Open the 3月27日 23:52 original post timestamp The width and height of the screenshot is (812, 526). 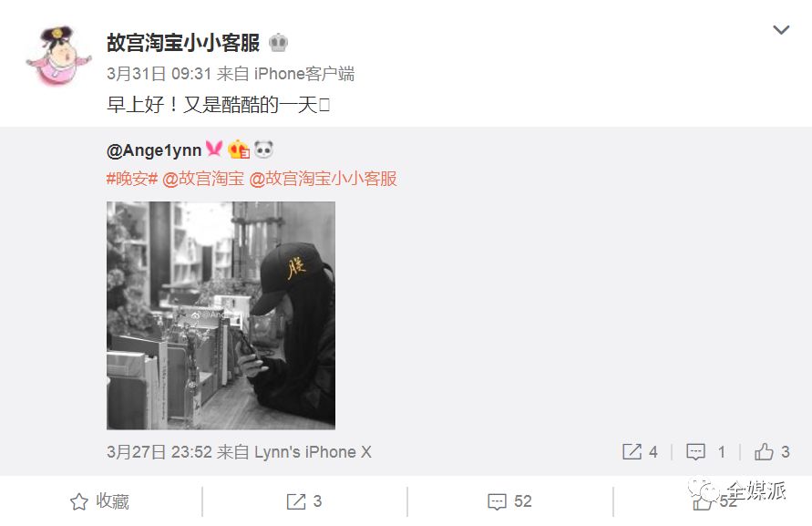(x=159, y=452)
